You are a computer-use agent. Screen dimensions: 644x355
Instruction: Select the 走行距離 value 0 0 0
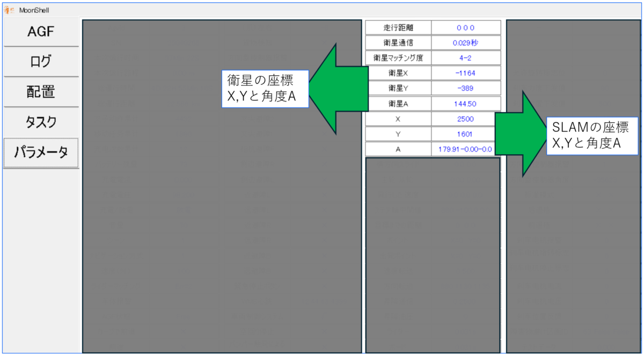[465, 27]
